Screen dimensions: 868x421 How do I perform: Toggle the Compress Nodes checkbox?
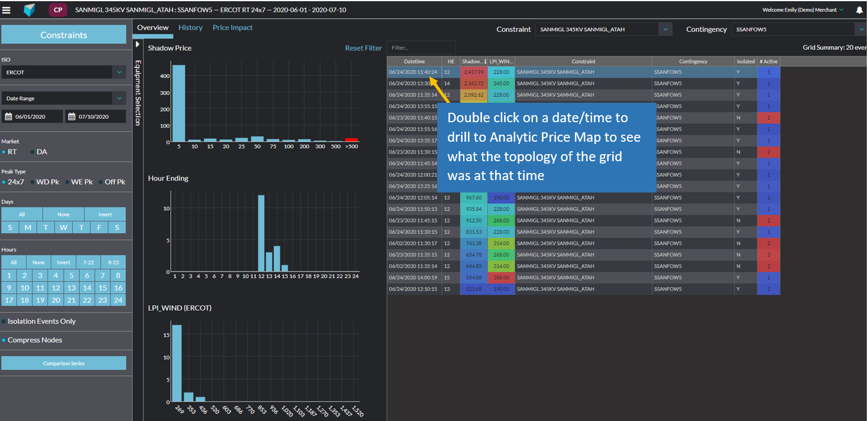point(4,340)
